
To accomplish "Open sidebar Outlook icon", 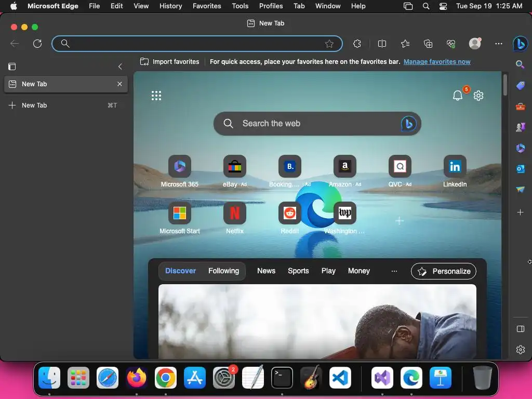I will pos(520,169).
